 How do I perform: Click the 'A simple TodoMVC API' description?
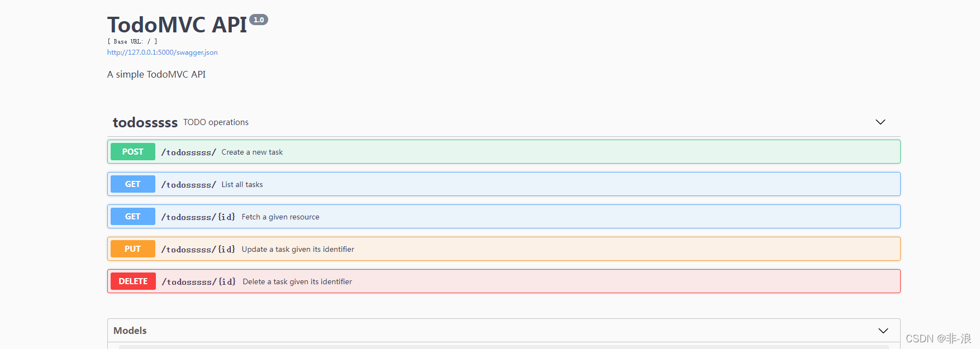pos(156,74)
